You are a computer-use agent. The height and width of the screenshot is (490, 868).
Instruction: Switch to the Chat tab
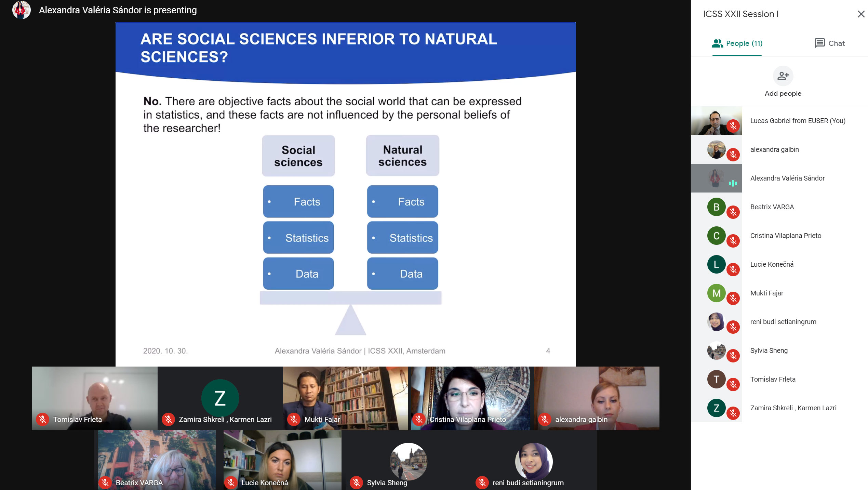829,43
